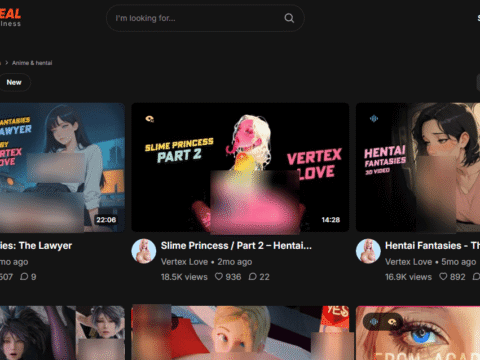Open channel avatar beside Slime Princess title
The height and width of the screenshot is (360, 480).
tap(144, 251)
